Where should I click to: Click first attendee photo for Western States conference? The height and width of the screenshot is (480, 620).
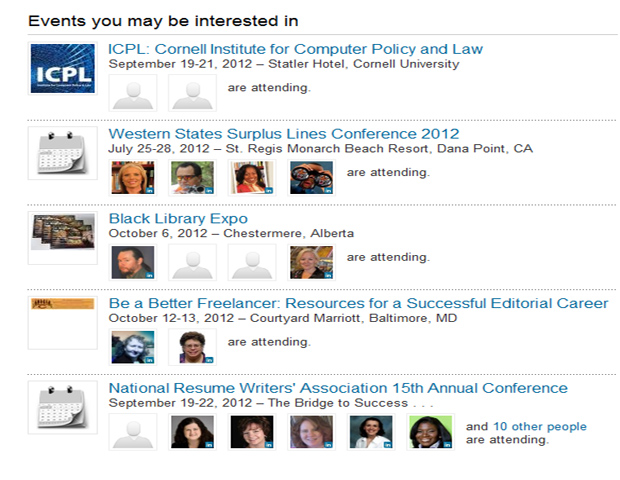(132, 177)
